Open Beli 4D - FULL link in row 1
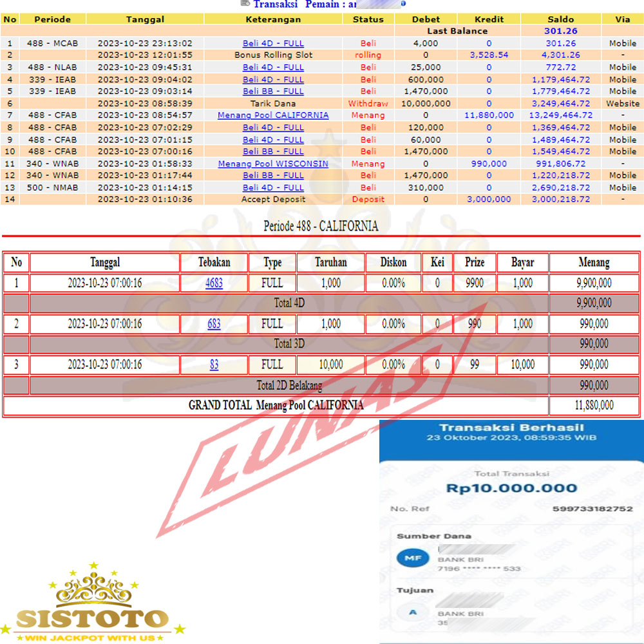The width and height of the screenshot is (644, 644). 273,43
